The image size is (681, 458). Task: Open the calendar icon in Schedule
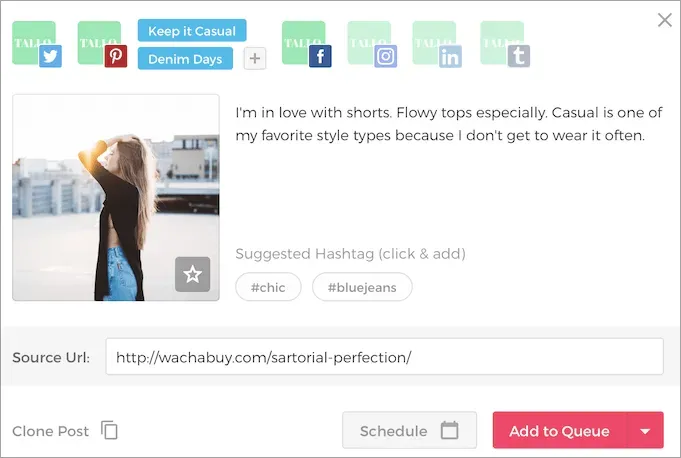(x=450, y=431)
